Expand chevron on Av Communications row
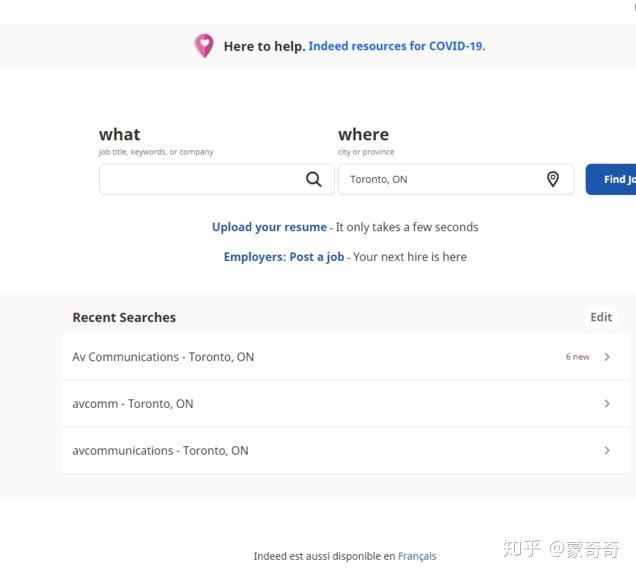 coord(607,357)
